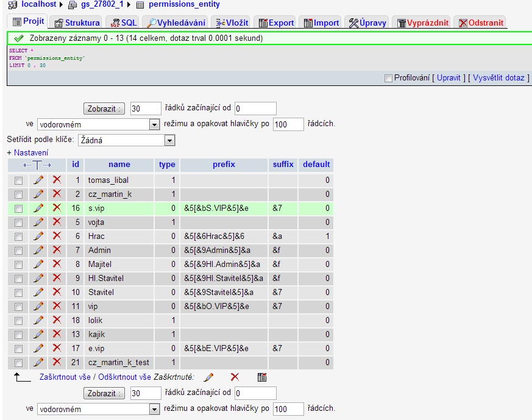The image size is (532, 420).
Task: Click the top Zobrazit button
Action: [104, 109]
